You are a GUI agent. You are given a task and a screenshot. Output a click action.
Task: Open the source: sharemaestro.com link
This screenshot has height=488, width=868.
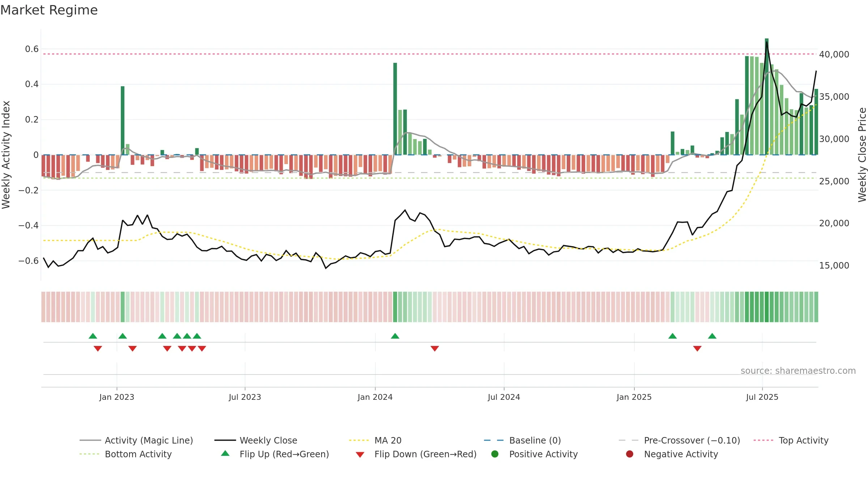(798, 371)
